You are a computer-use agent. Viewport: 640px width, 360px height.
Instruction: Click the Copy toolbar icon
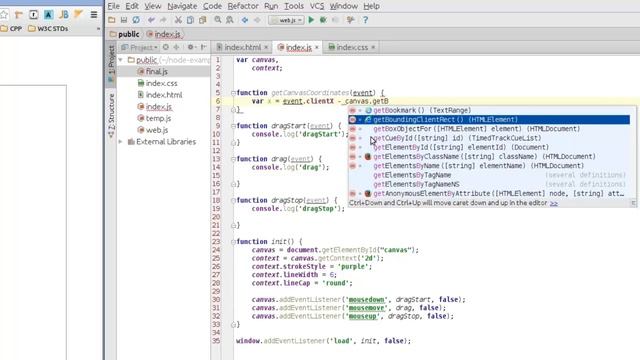tap(190, 20)
